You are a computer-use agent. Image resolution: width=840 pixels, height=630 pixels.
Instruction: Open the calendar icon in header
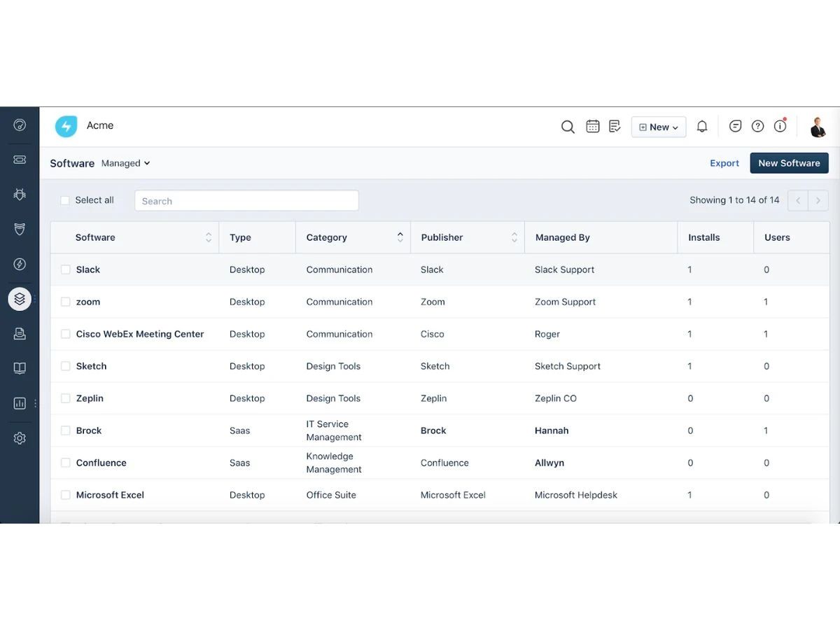point(593,126)
